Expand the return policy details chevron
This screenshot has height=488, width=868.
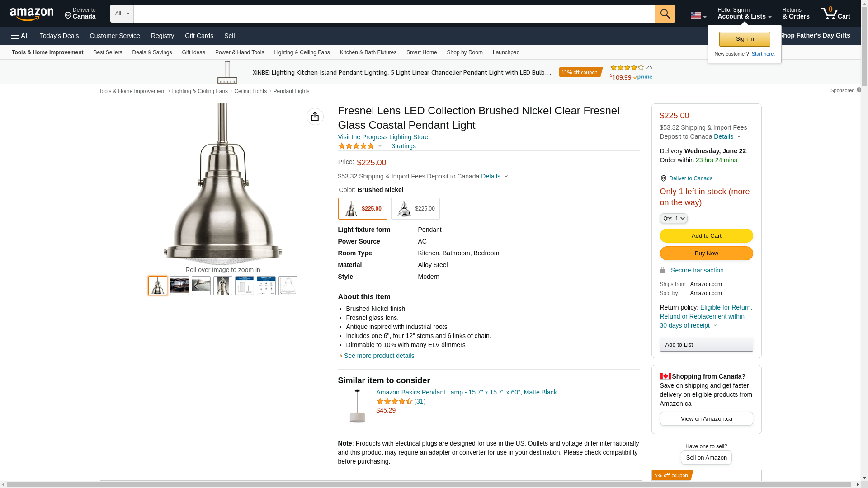coord(715,326)
